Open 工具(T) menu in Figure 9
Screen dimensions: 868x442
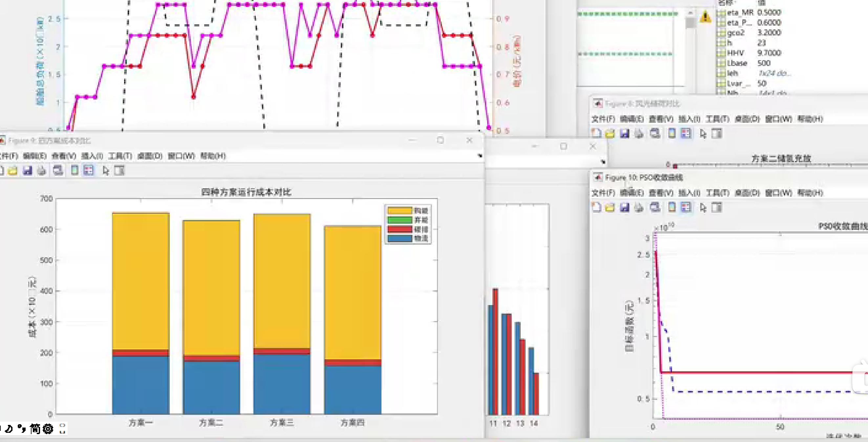coord(120,156)
